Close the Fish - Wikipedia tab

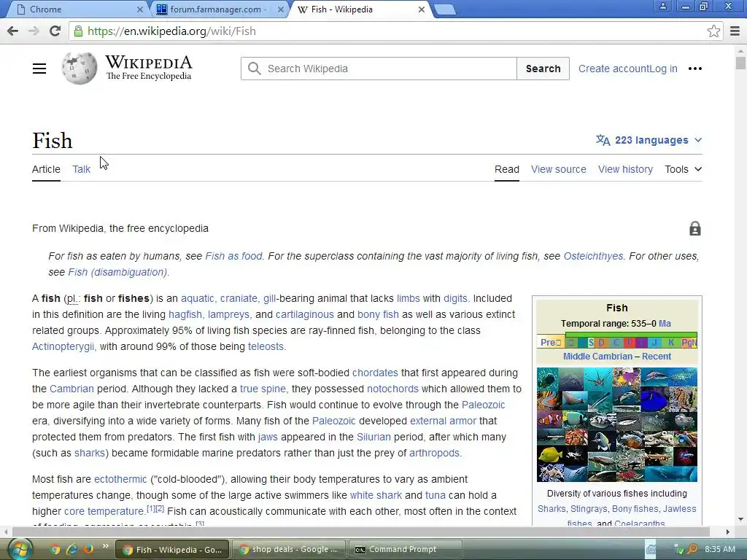pyautogui.click(x=422, y=9)
